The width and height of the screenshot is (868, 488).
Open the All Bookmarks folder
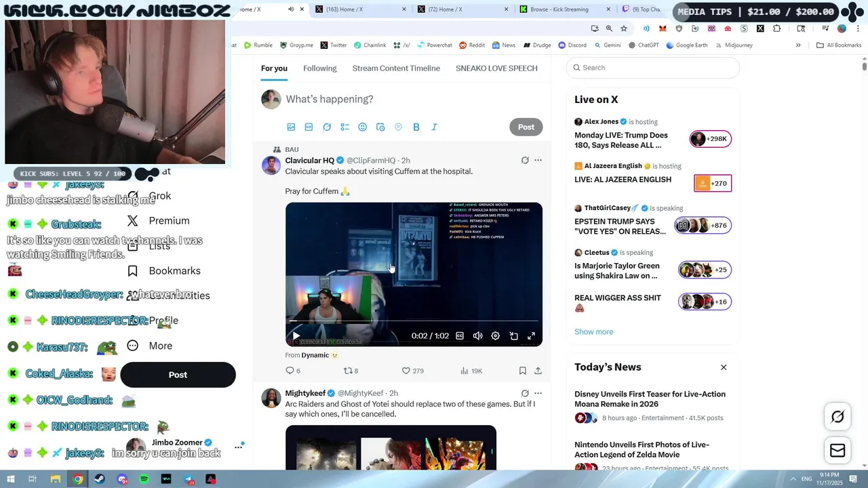pyautogui.click(x=839, y=45)
